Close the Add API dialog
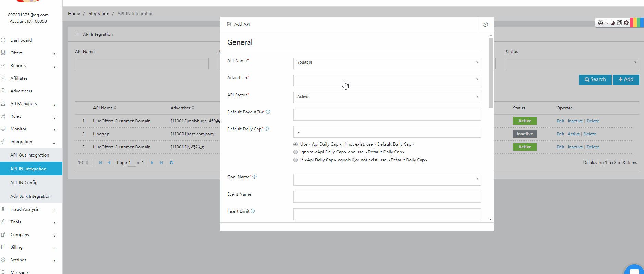The image size is (644, 274). coord(485,24)
